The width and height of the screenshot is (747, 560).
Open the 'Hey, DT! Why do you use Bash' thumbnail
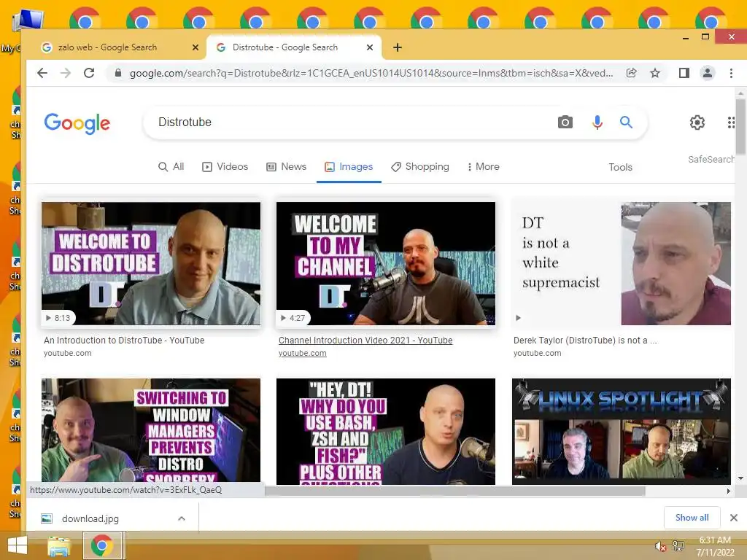click(x=386, y=432)
